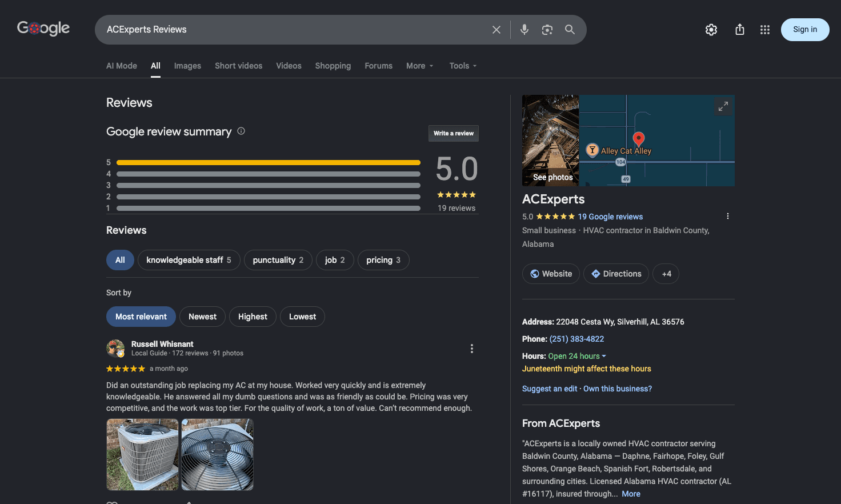Switch to AI Mode tab
The width and height of the screenshot is (841, 504).
122,66
